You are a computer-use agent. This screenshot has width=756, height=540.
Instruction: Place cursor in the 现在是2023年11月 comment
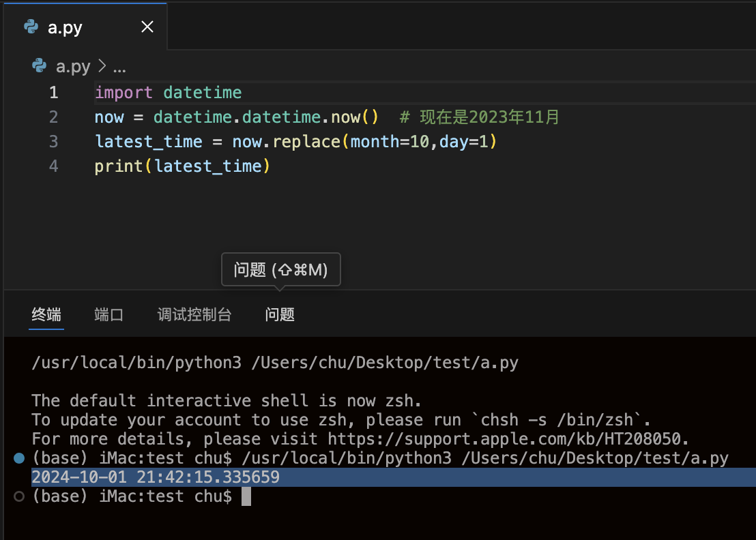tap(489, 117)
